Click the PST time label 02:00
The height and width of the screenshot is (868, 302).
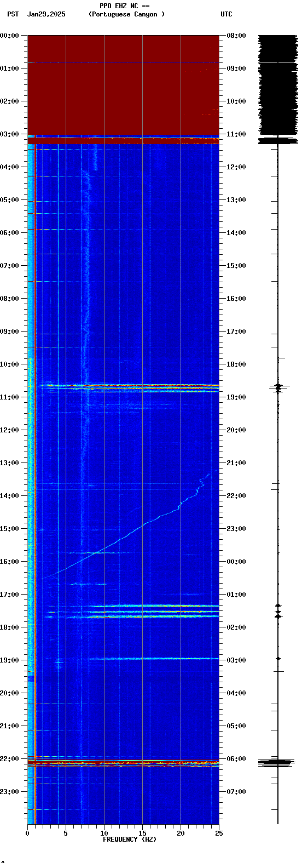point(10,101)
